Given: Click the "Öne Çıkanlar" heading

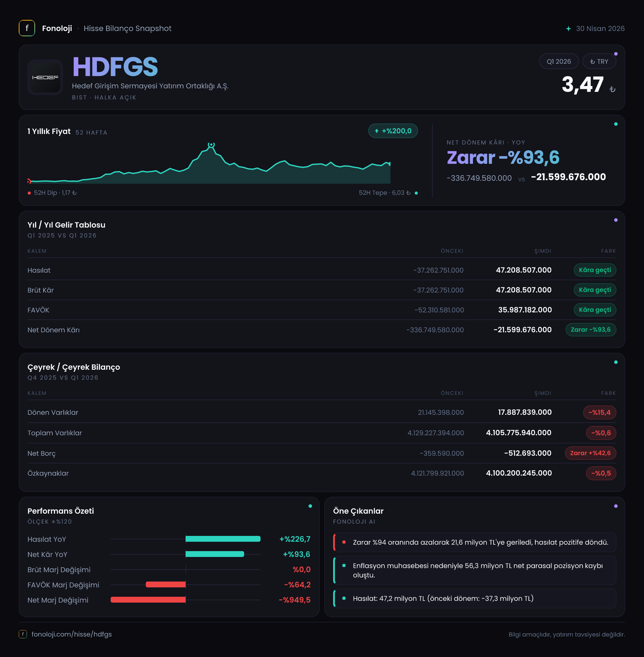Looking at the screenshot, I should point(358,511).
